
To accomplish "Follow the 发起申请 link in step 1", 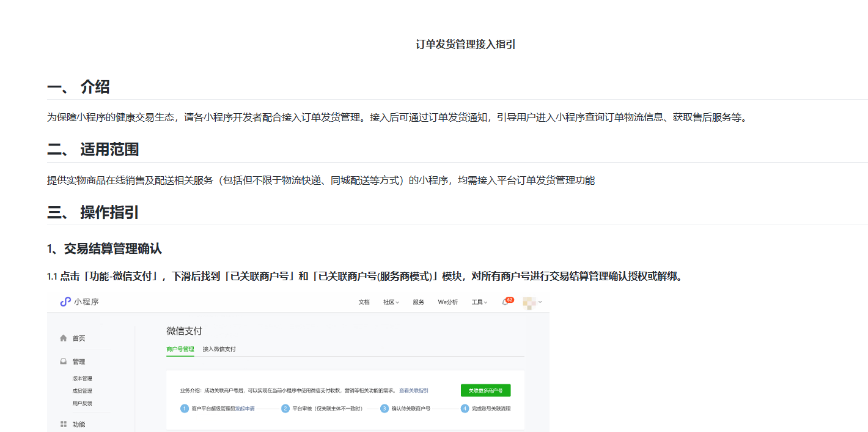I will pos(245,408).
